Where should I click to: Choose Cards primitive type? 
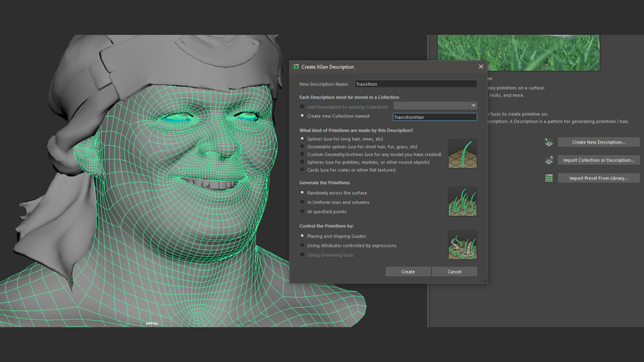303,170
